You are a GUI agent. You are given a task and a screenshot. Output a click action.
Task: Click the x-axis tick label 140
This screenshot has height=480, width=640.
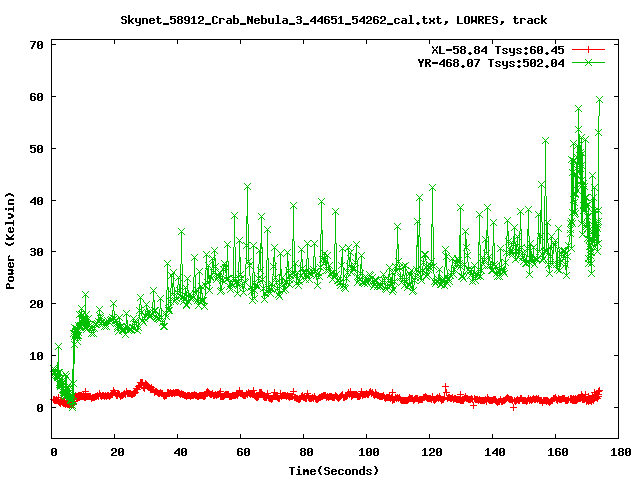tap(495, 452)
